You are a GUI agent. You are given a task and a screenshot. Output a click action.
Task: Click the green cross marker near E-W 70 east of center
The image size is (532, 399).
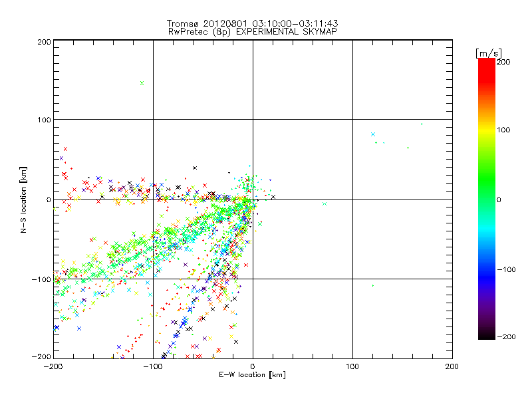pyautogui.click(x=325, y=204)
